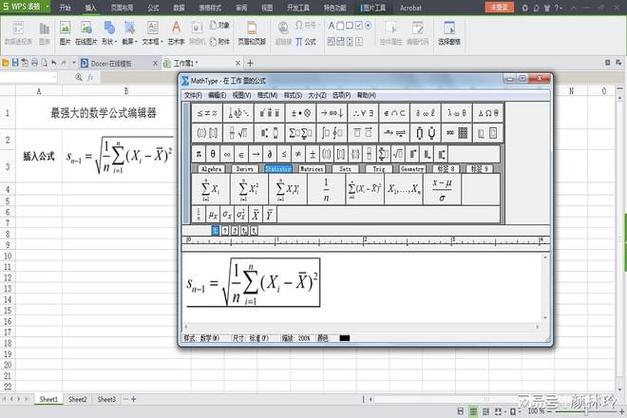Insert the π symbol from the small bar
Screen dimensions: 627x418
tap(199, 154)
